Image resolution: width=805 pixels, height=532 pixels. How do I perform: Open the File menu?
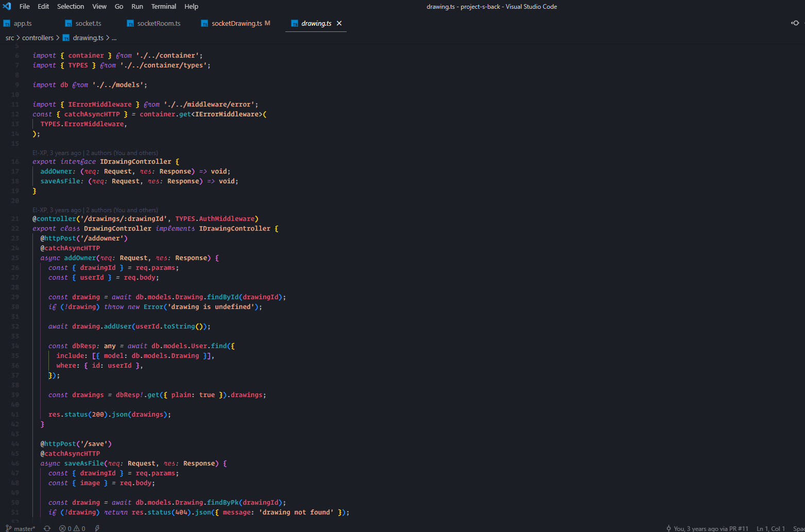(x=25, y=6)
